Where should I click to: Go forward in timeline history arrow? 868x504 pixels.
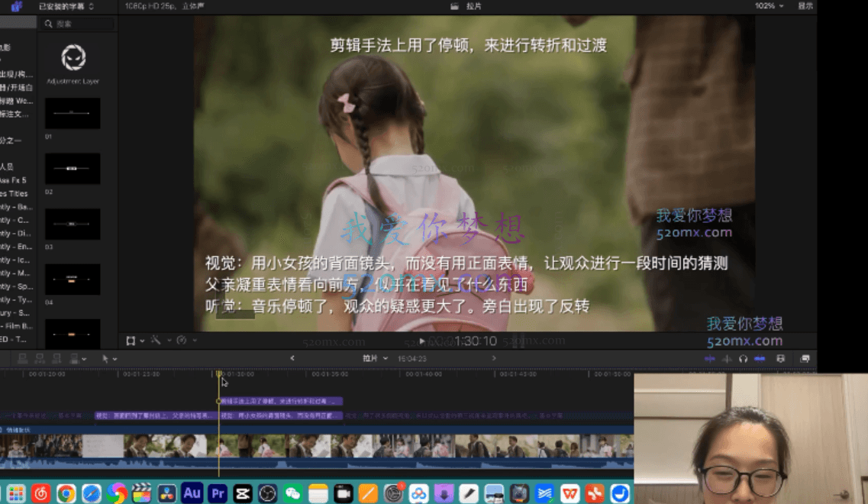click(x=494, y=358)
